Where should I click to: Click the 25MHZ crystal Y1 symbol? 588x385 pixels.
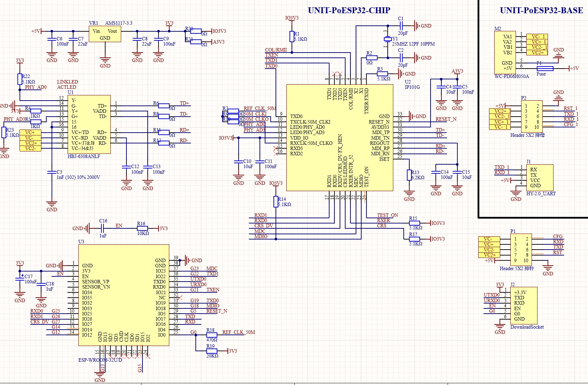tap(388, 39)
